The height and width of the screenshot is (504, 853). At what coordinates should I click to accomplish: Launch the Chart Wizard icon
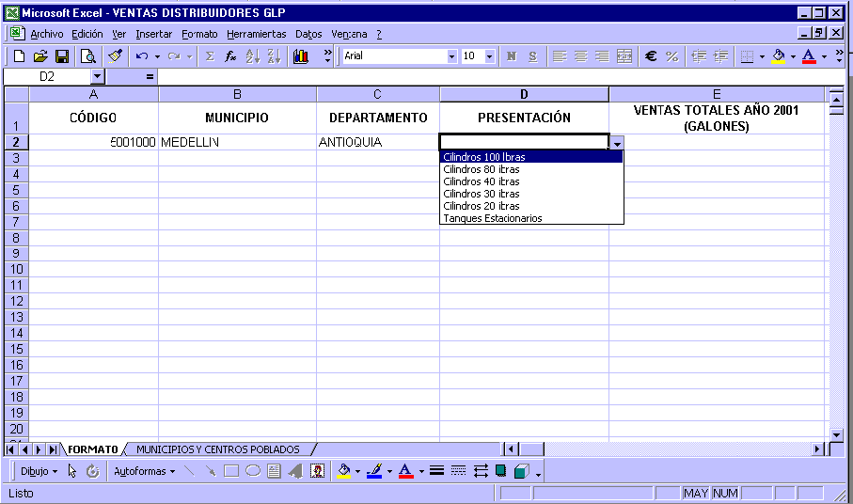tap(301, 56)
